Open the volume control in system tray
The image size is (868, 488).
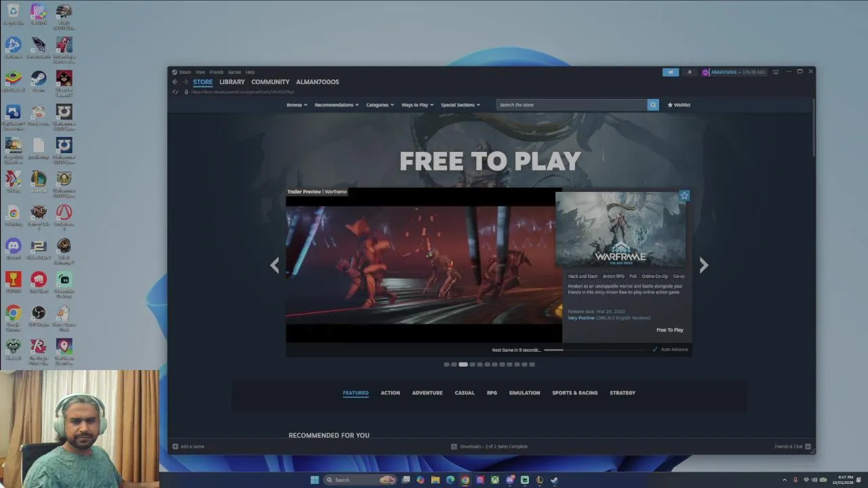814,480
